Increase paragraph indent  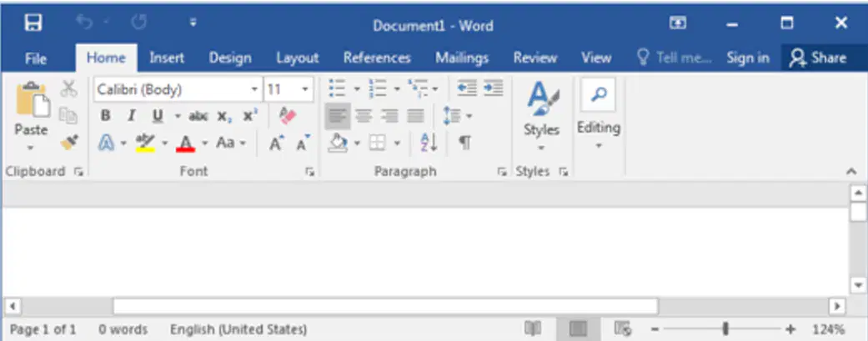click(x=494, y=88)
